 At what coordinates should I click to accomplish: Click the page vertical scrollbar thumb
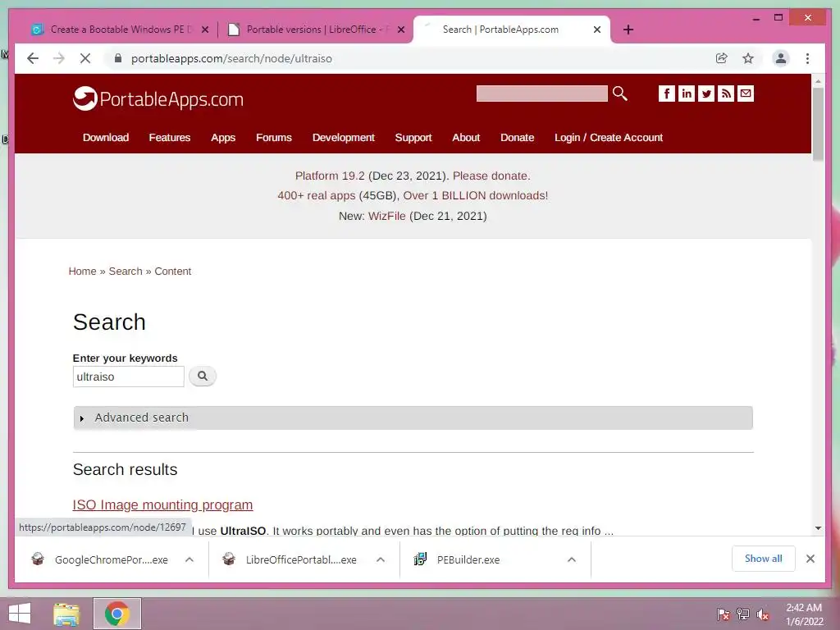818,125
